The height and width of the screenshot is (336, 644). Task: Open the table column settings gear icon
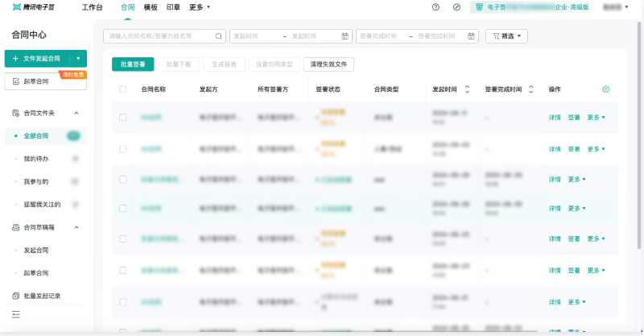(606, 89)
